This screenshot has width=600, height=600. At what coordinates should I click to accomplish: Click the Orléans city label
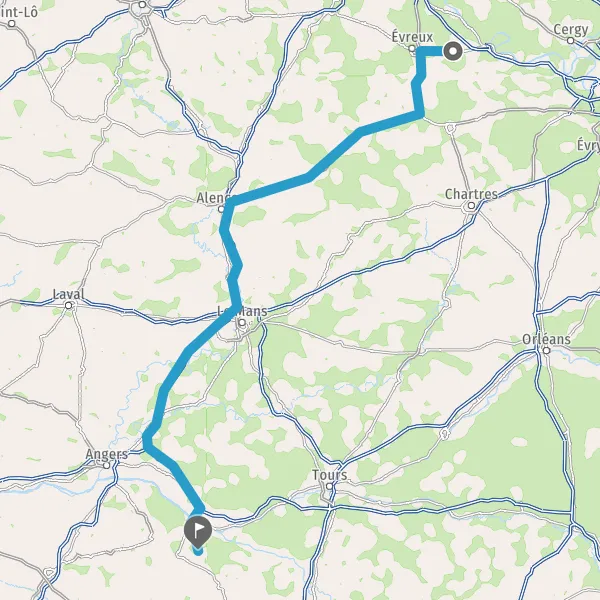546,339
